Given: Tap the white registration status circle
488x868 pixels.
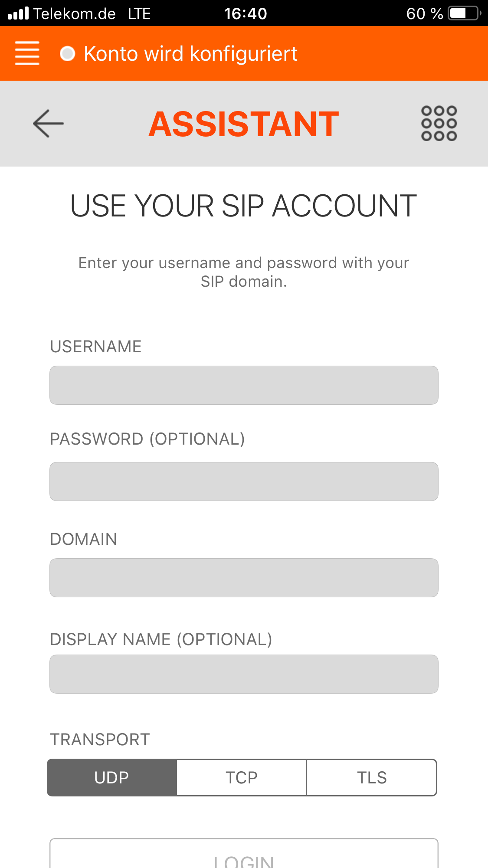Looking at the screenshot, I should pyautogui.click(x=67, y=54).
